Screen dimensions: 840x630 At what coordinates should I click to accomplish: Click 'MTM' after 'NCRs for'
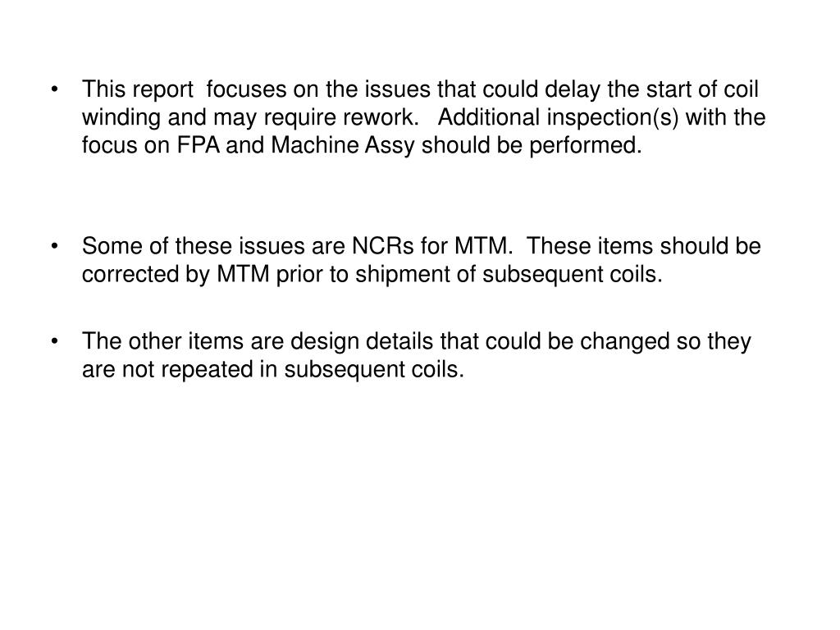tap(480, 246)
